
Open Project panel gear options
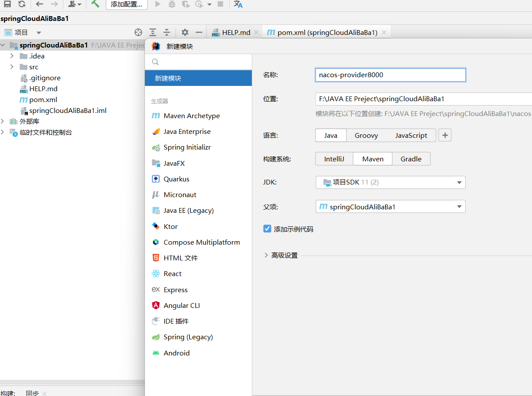185,32
